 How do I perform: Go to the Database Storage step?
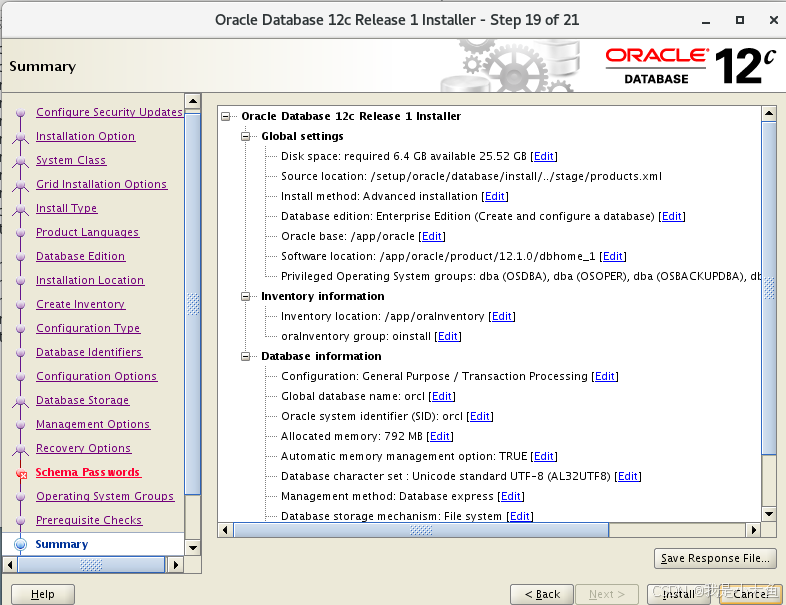82,400
